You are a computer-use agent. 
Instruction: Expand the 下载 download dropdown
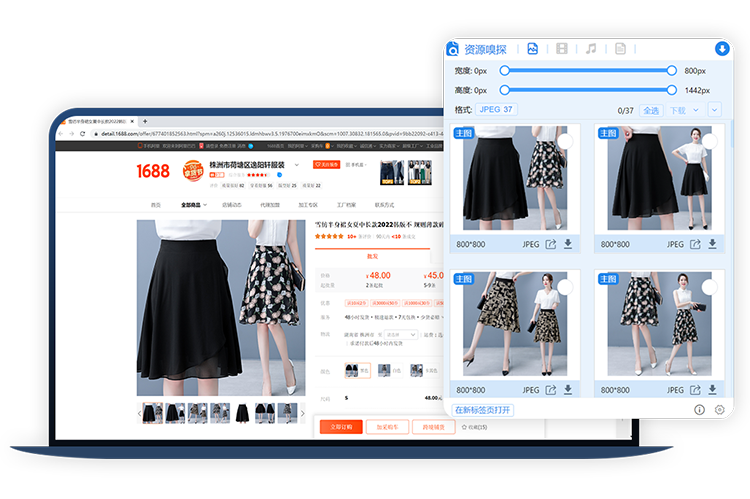[x=680, y=110]
